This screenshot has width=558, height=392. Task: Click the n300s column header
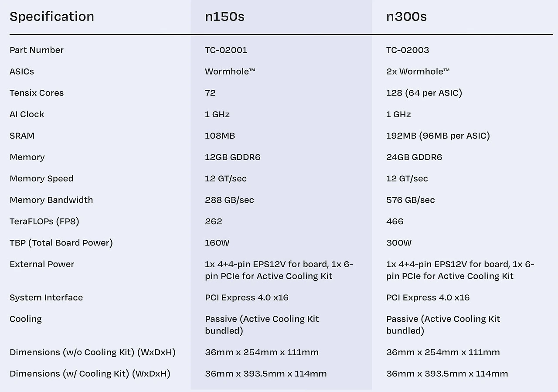pos(406,17)
